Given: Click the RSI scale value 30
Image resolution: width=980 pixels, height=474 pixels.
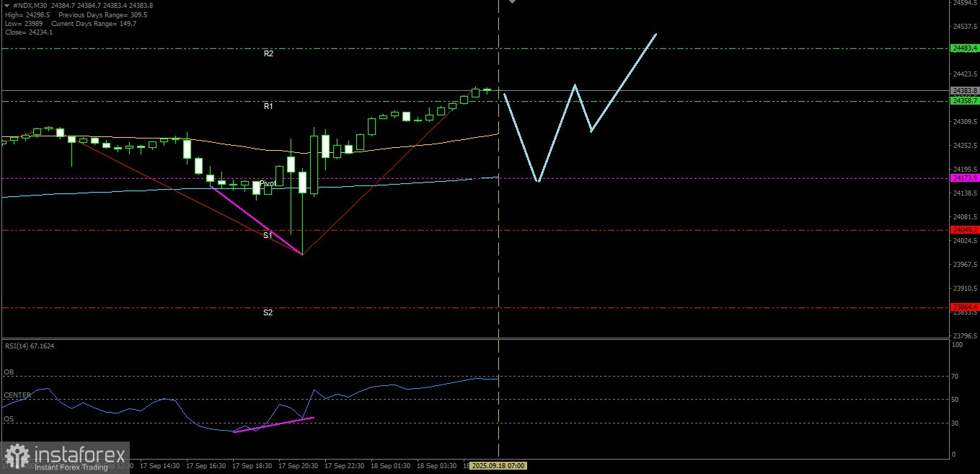Looking at the screenshot, I should click(x=956, y=423).
